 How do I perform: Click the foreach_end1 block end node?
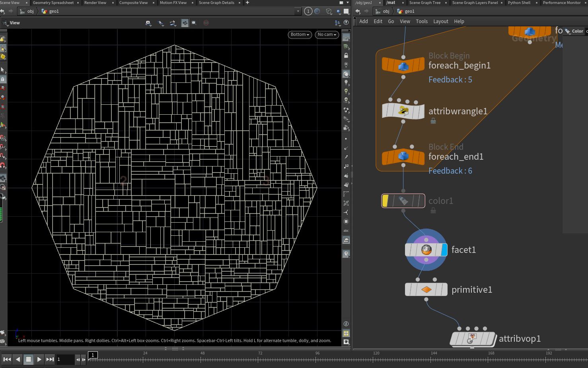pos(403,157)
